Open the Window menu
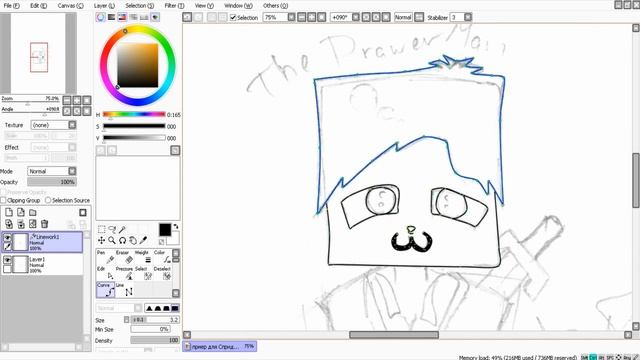The width and height of the screenshot is (640, 360). [x=238, y=6]
